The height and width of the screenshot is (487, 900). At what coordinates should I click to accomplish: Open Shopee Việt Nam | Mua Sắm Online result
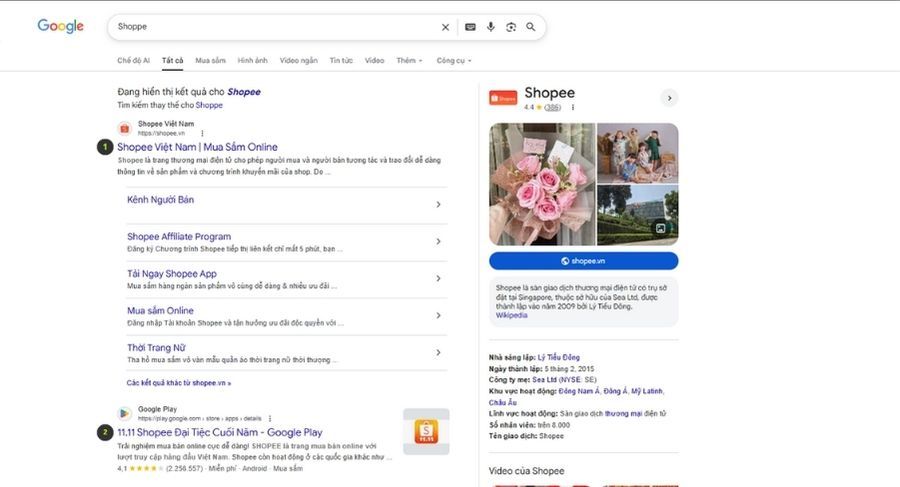pos(197,147)
